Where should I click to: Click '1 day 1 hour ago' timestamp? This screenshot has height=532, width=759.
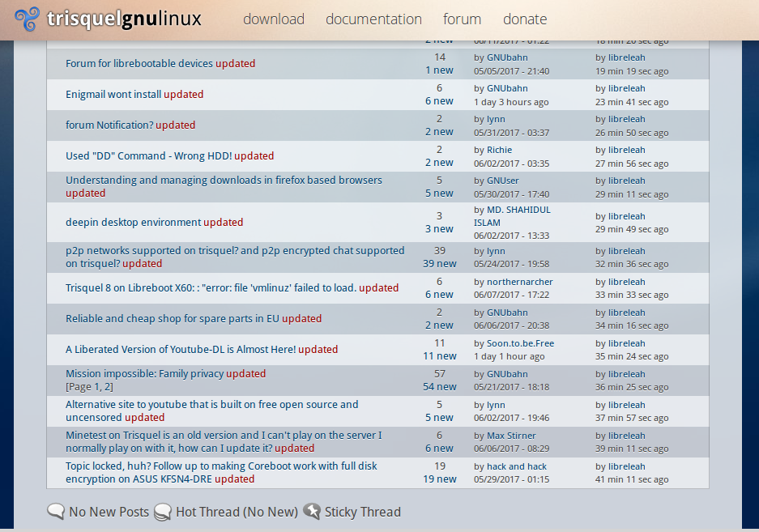pos(510,356)
